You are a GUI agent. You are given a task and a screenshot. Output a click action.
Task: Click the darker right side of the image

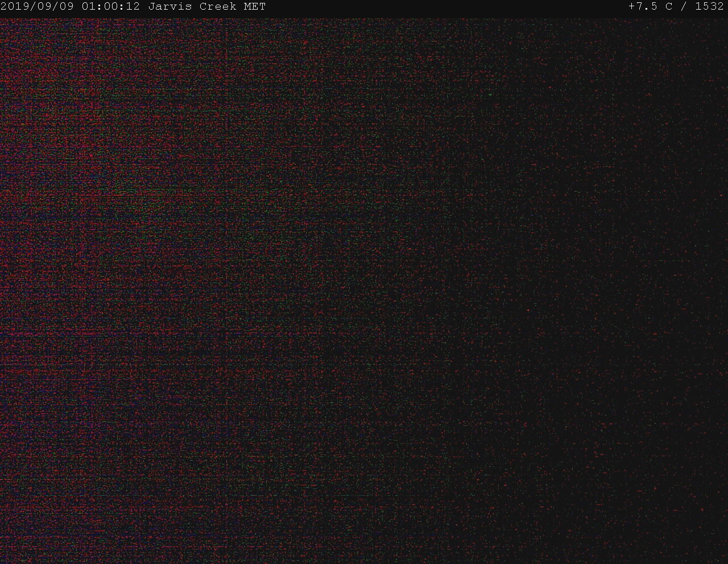[x=626, y=284]
